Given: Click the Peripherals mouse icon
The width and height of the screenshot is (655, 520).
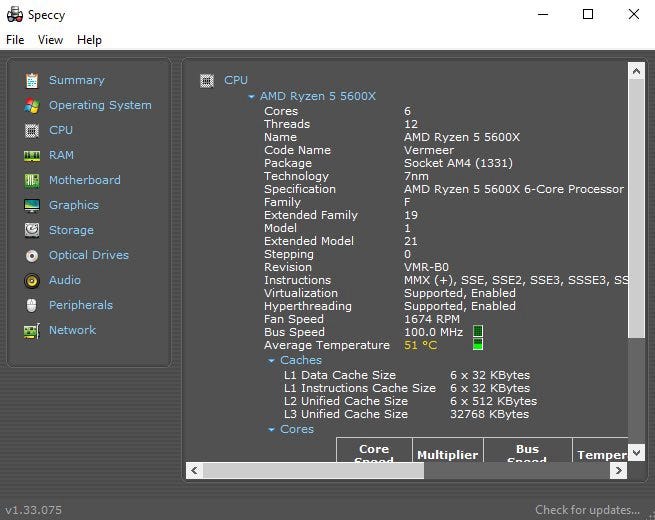Looking at the screenshot, I should pos(32,305).
